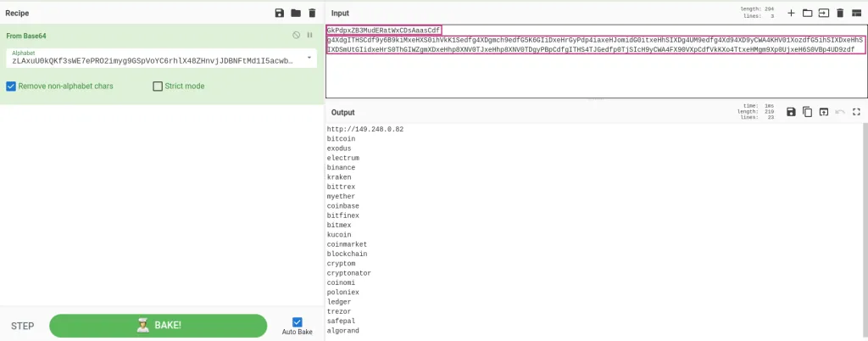Click the 'poloniex' output line
The width and height of the screenshot is (868, 341).
pos(343,293)
